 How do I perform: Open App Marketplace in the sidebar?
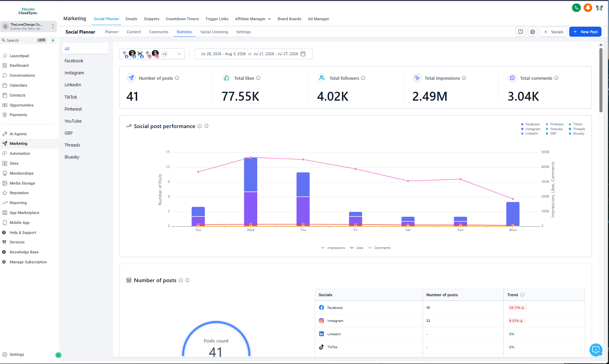(x=24, y=213)
